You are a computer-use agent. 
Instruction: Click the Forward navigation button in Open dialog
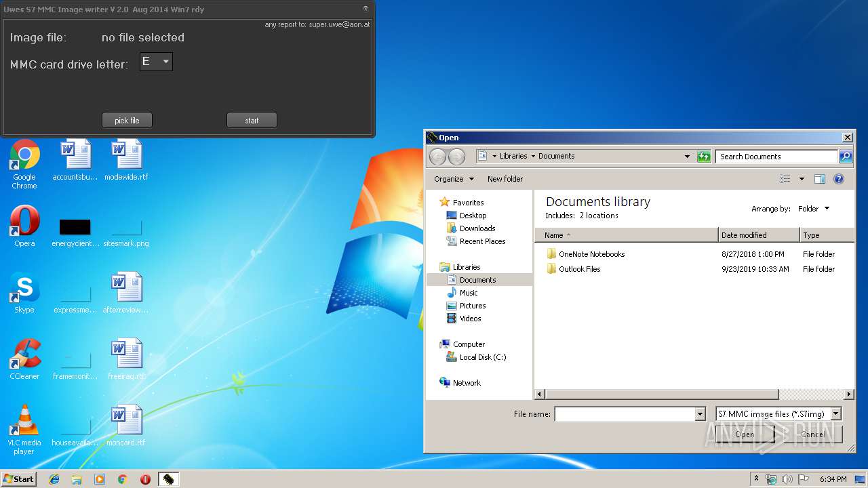[x=456, y=157]
